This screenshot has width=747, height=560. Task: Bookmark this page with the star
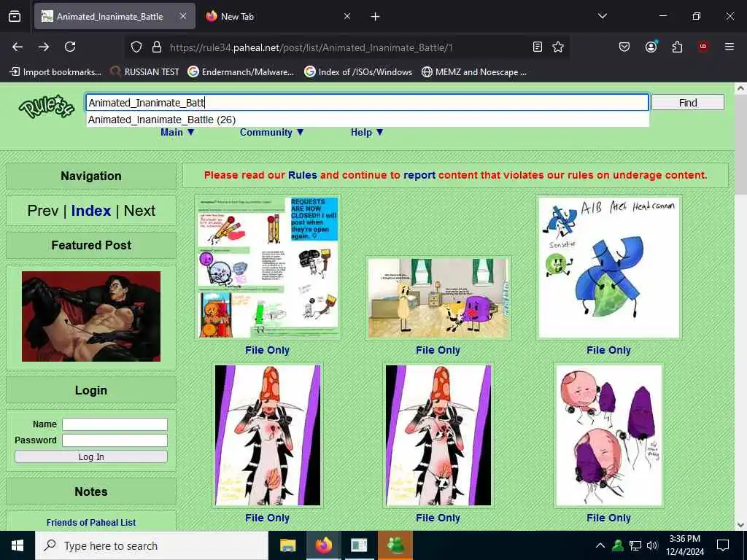[558, 47]
